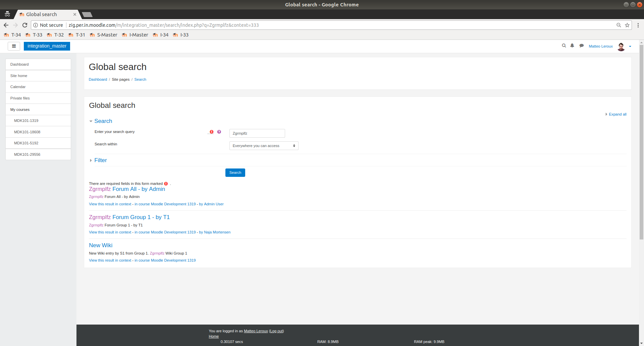Open the T-34 bookmark
Screen dimensions: 644x346
pos(12,35)
